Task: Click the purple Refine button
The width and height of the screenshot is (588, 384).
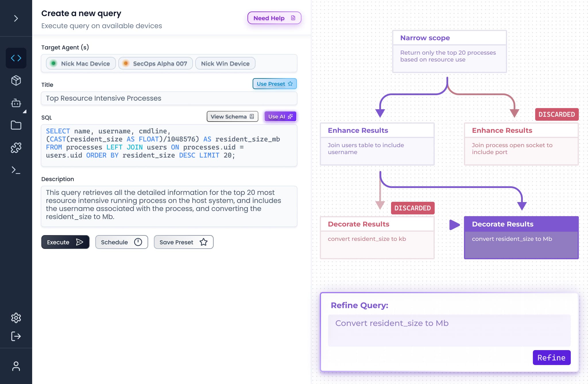Action: (x=551, y=358)
